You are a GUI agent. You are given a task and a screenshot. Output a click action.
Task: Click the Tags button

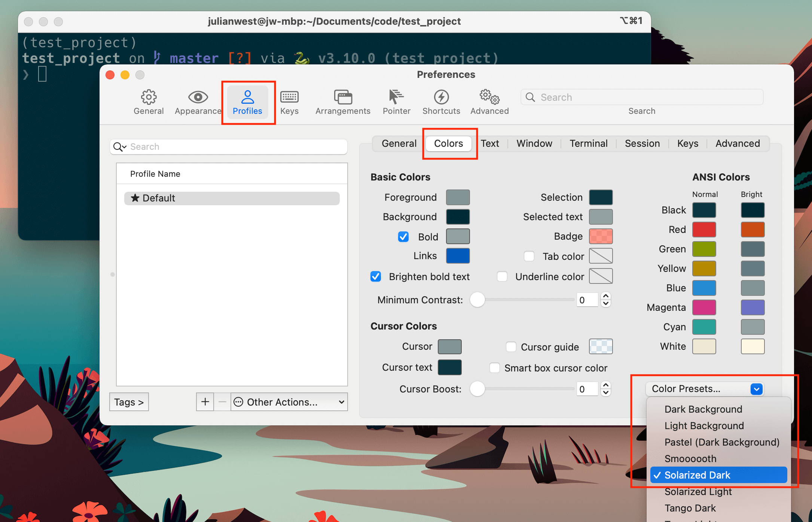[x=128, y=402]
